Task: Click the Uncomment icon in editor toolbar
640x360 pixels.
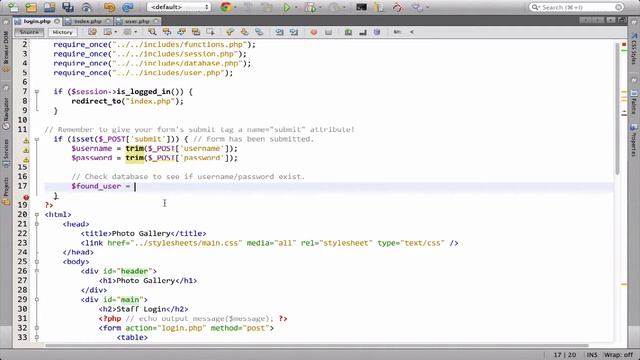Action: pyautogui.click(x=362, y=32)
